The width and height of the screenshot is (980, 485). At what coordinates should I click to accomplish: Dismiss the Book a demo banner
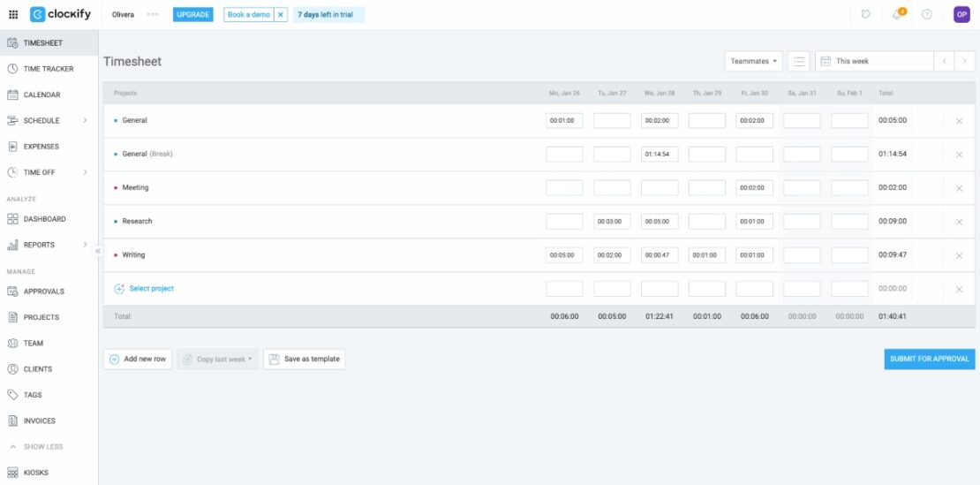click(281, 14)
